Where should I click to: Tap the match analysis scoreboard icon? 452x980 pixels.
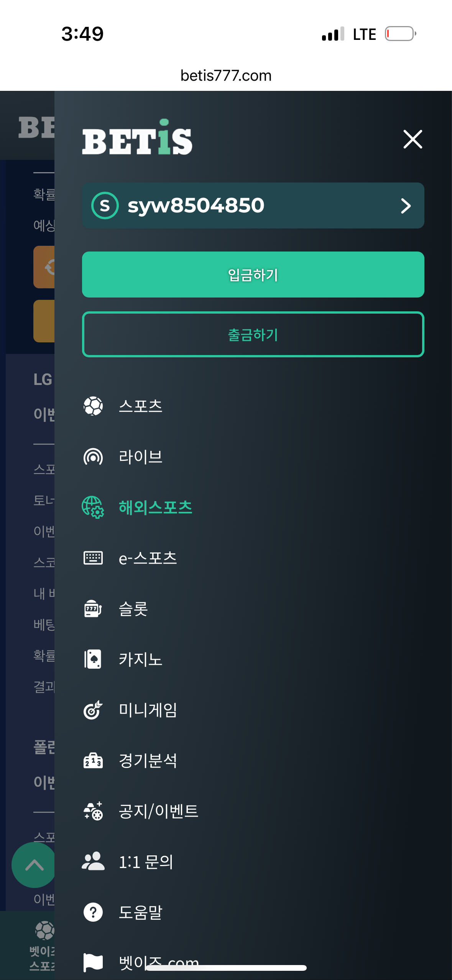(x=93, y=760)
